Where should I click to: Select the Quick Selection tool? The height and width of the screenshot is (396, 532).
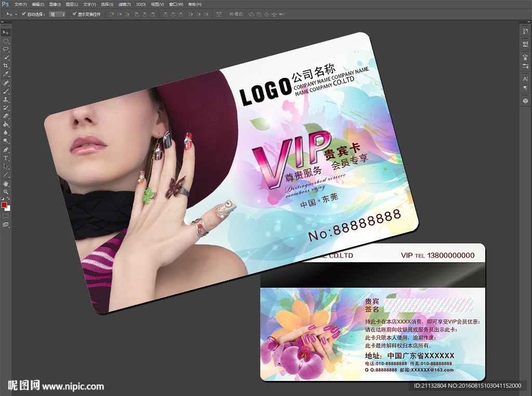tap(6, 58)
